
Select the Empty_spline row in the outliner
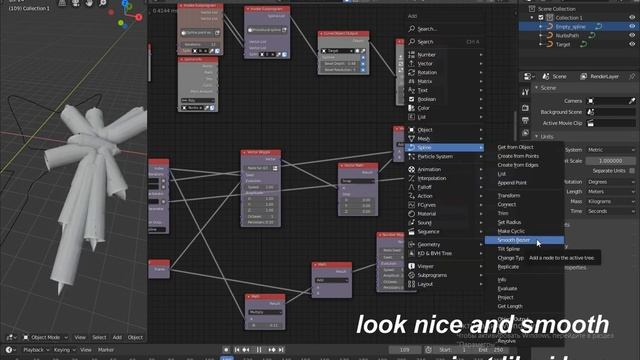tap(579, 27)
